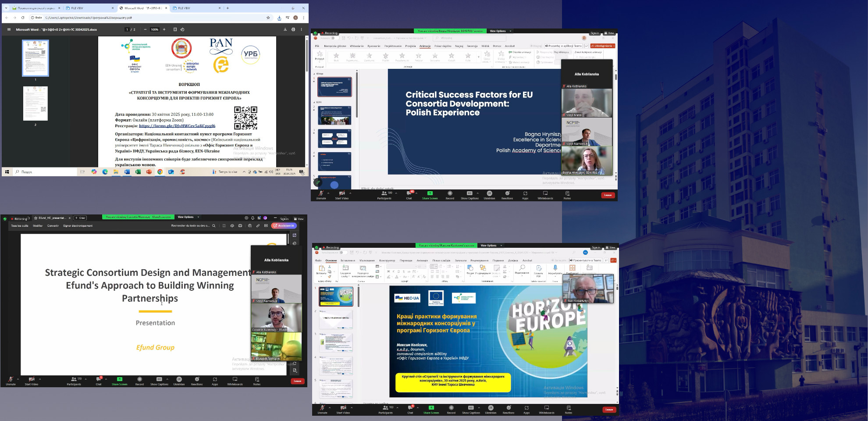Expand View Options in the Efund Zoom window
Screen dimensions: 868x421
[188, 217]
